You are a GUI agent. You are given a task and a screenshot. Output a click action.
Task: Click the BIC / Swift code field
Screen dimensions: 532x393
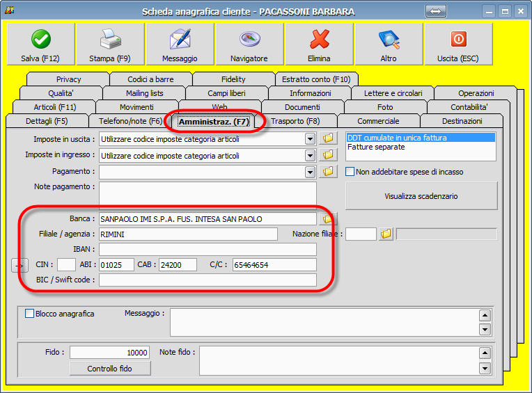pos(208,280)
